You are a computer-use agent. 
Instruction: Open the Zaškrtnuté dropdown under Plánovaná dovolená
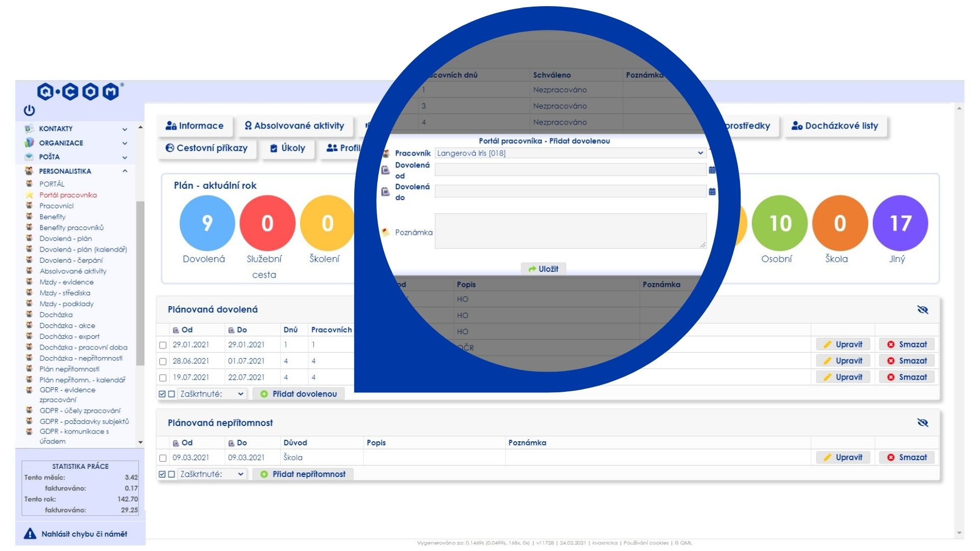pyautogui.click(x=212, y=394)
